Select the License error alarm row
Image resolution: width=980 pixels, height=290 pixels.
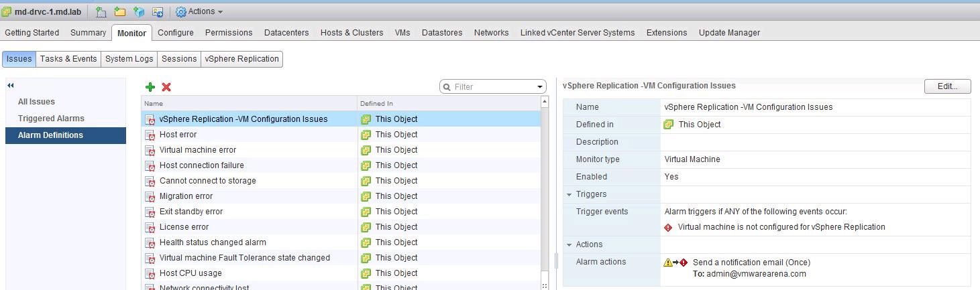point(341,227)
